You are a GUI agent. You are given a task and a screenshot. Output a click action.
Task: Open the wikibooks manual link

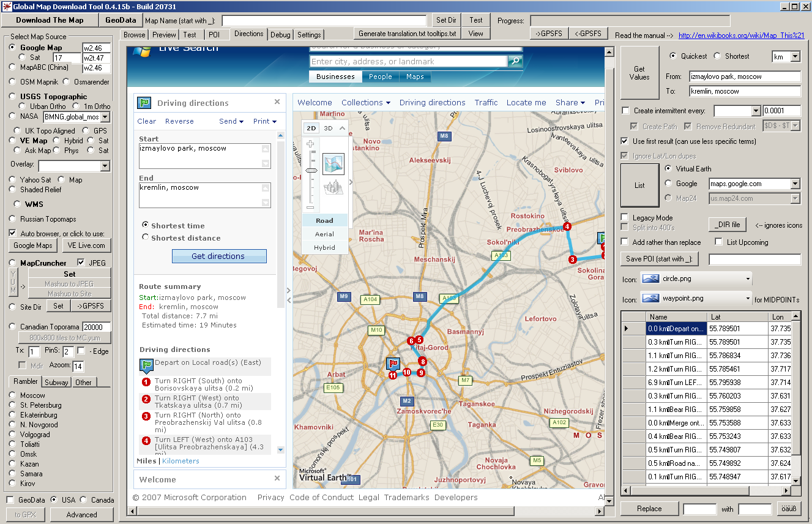click(x=740, y=36)
